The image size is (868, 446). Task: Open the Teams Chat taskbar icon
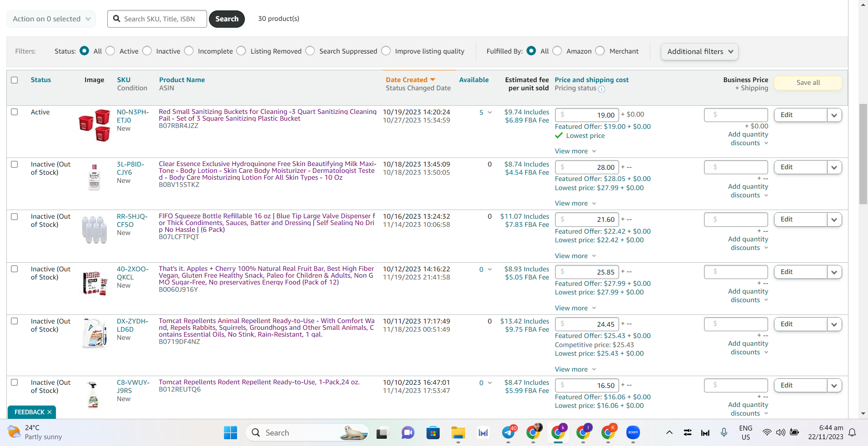[407, 433]
